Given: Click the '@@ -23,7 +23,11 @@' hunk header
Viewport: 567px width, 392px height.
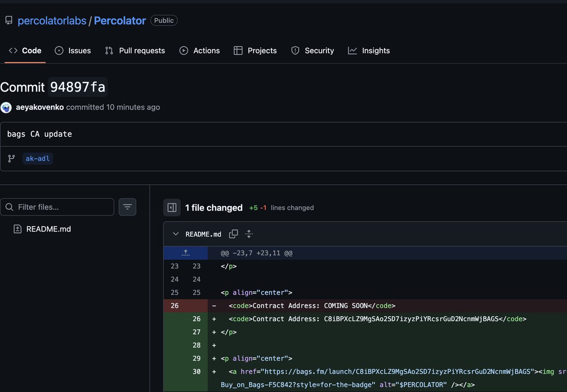Looking at the screenshot, I should point(257,253).
